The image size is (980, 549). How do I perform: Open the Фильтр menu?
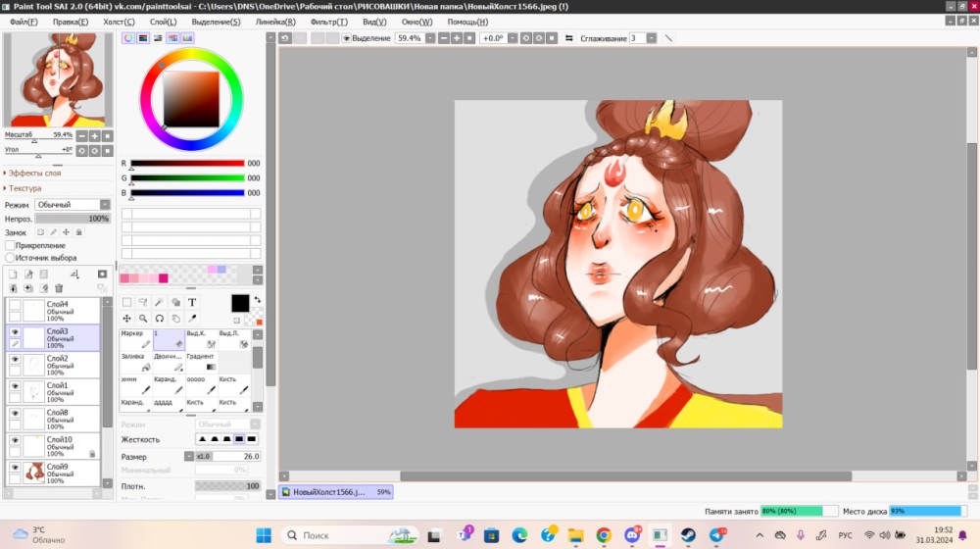point(328,22)
